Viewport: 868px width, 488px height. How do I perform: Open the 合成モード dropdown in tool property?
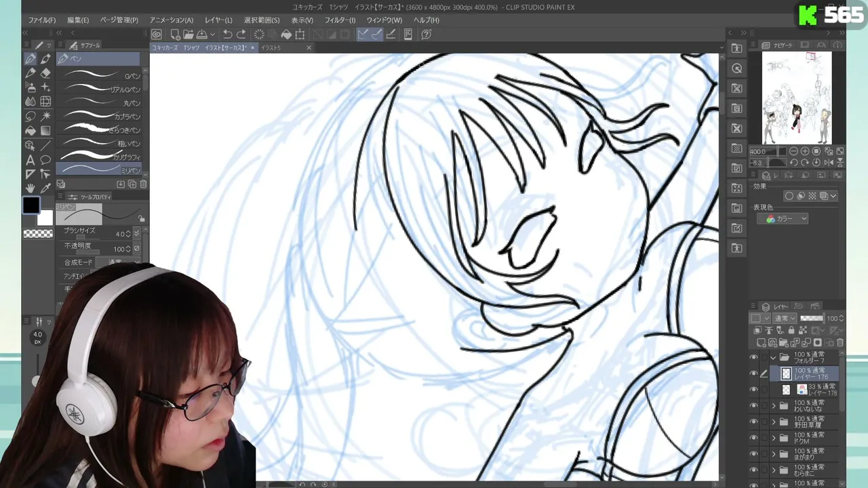point(118,262)
